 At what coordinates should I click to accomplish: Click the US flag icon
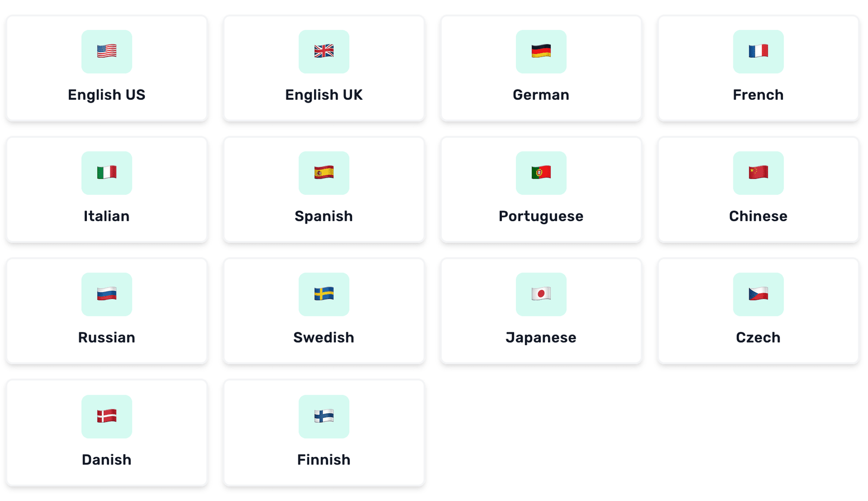point(106,52)
